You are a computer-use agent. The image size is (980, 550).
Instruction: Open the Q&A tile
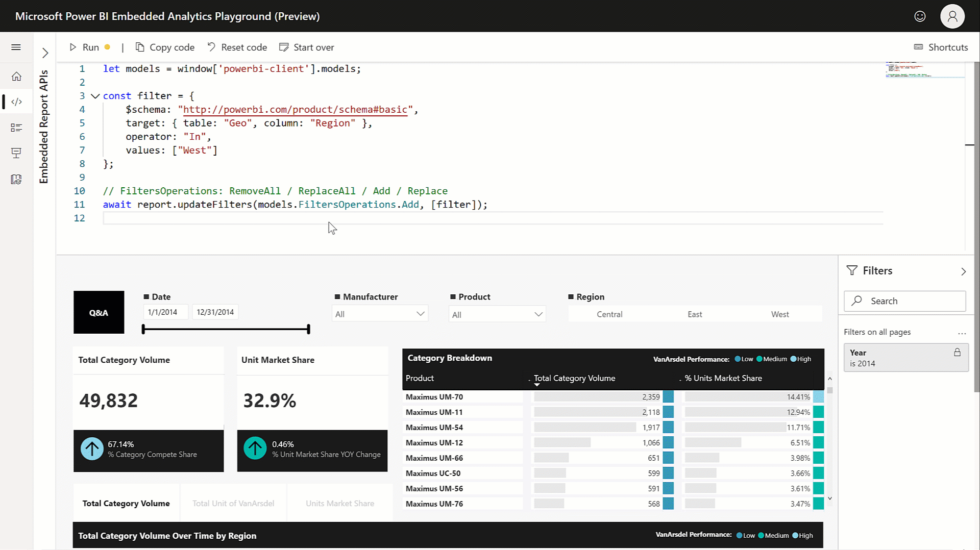point(99,312)
